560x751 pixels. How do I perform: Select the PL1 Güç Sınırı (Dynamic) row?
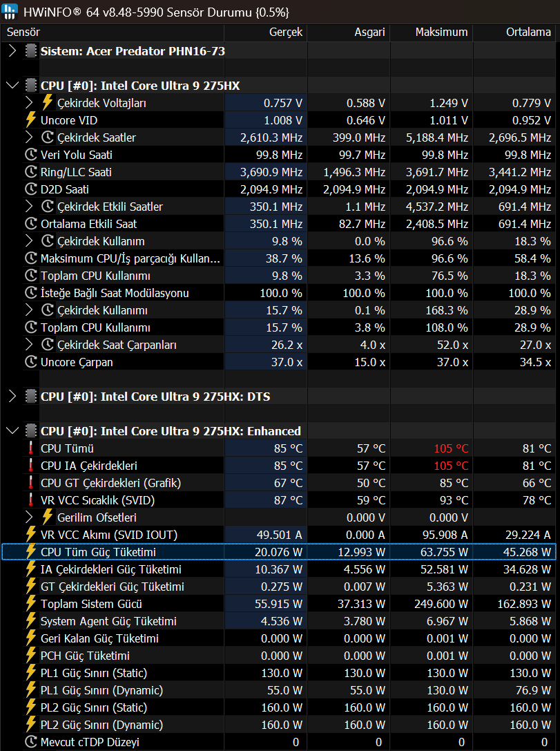click(x=280, y=690)
